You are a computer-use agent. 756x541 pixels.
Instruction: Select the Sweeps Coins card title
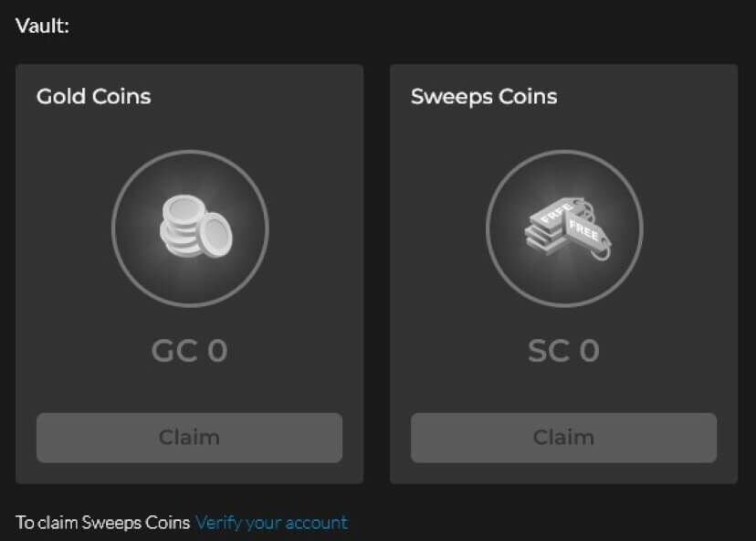coord(484,97)
